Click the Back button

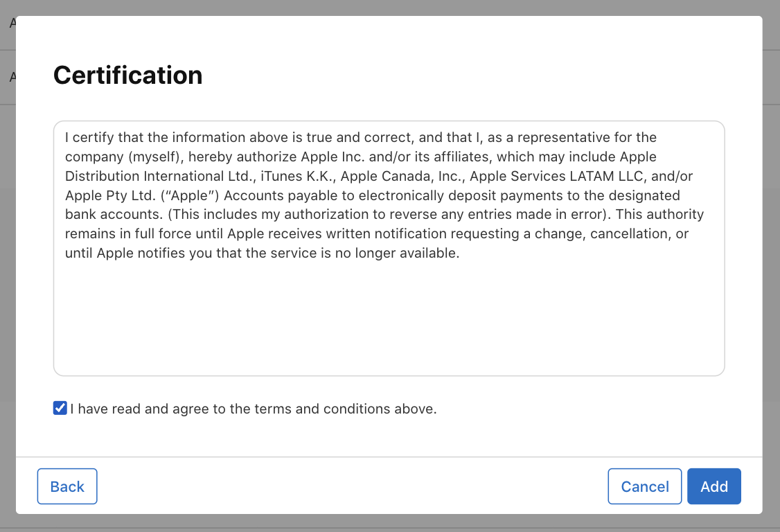[67, 486]
